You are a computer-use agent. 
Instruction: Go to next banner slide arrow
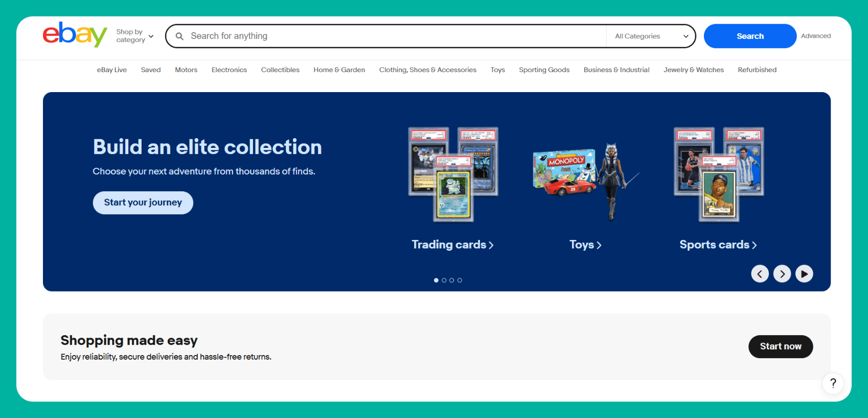click(782, 274)
